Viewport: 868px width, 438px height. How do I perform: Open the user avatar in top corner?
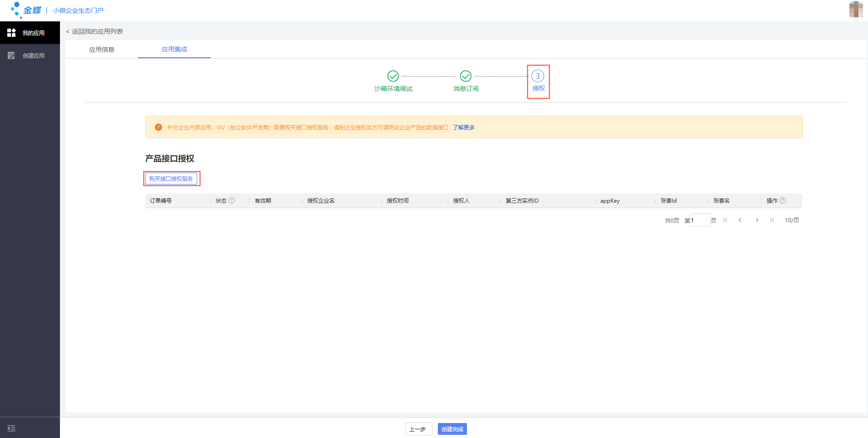click(x=855, y=10)
